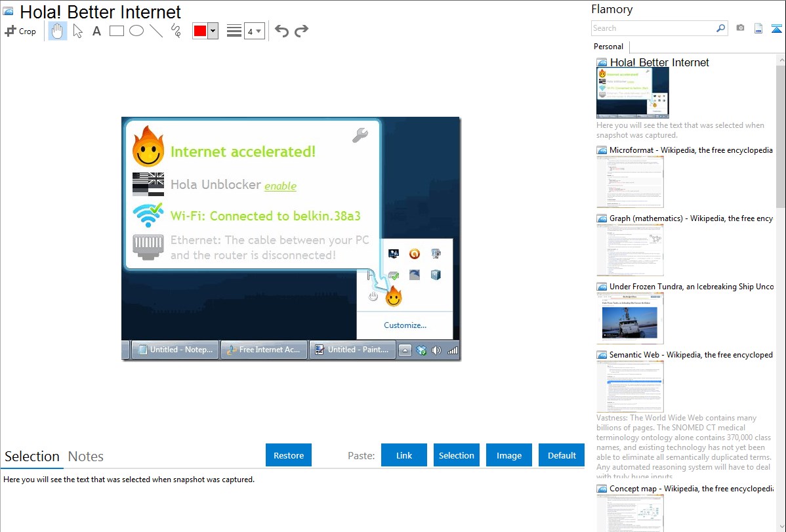Image resolution: width=786 pixels, height=532 pixels.
Task: Pick the freehand drawing tool
Action: click(x=176, y=31)
